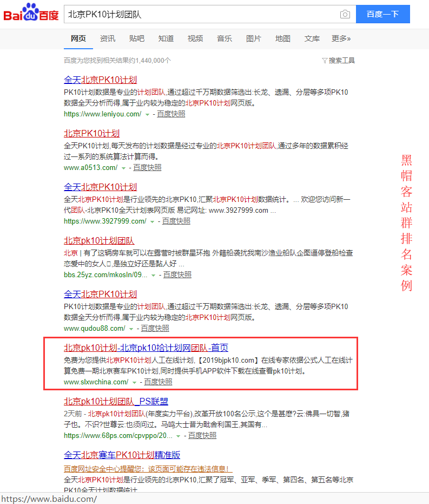Click the search tools filter icon
429x504 pixels.
click(325, 61)
